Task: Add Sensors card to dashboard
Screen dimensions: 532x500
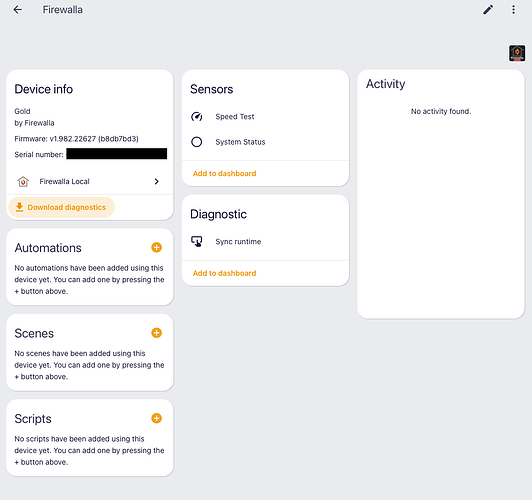Action: click(224, 173)
